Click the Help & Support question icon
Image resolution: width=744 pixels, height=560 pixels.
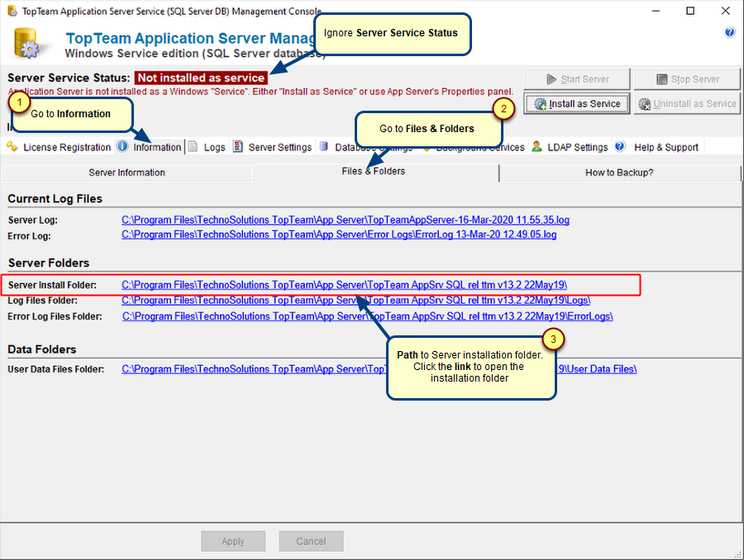[620, 146]
